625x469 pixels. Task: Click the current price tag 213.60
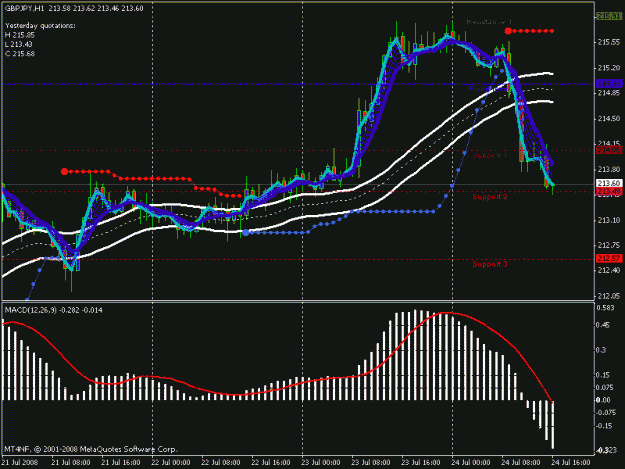click(x=609, y=183)
